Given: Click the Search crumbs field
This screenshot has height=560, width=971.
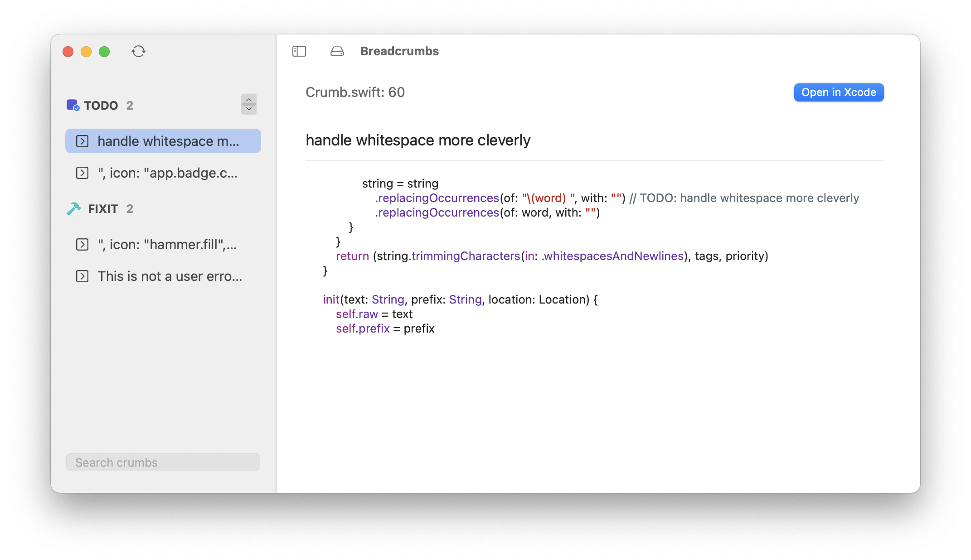Looking at the screenshot, I should (x=163, y=462).
